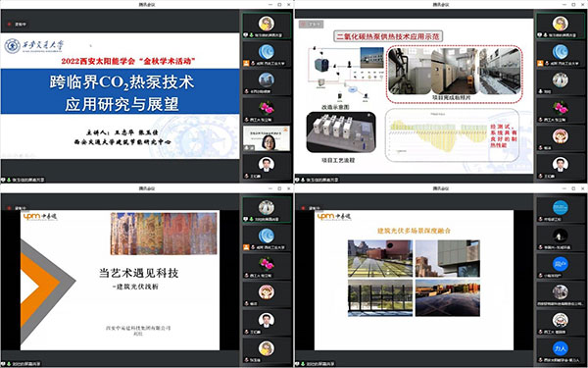Select the black silhouette avatar participant tile

[x=561, y=238]
